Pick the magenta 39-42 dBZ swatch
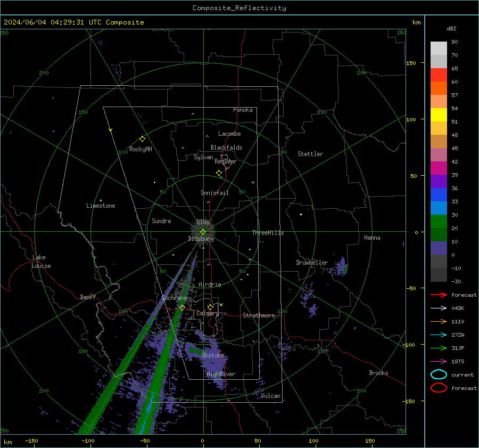The width and height of the screenshot is (479, 448). pos(439,168)
